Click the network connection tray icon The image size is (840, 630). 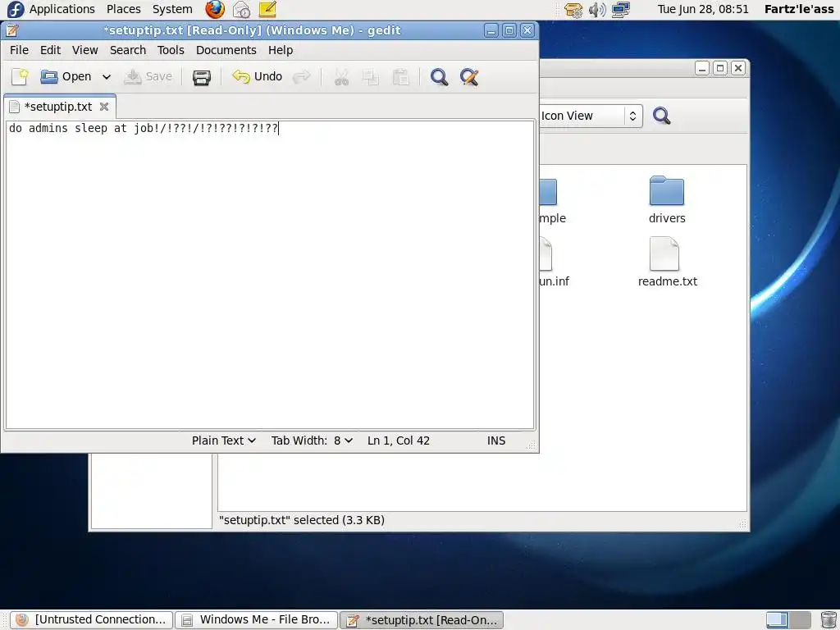[621, 10]
